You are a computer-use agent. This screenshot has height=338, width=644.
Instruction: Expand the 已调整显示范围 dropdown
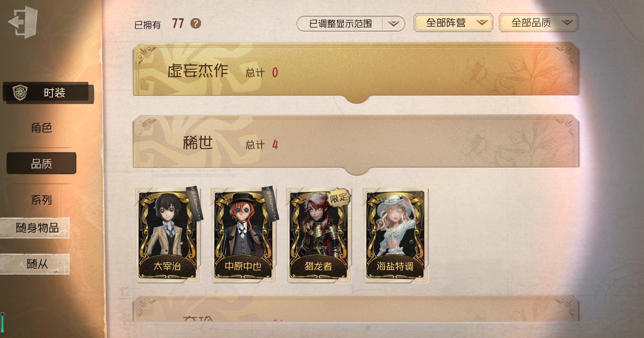(x=351, y=24)
